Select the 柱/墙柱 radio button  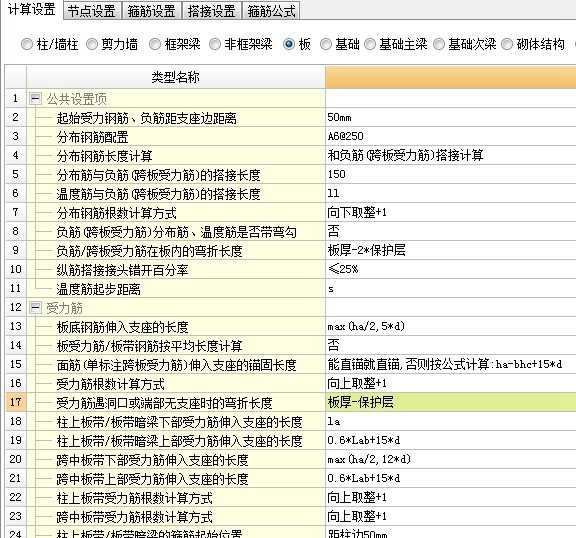(x=27, y=44)
